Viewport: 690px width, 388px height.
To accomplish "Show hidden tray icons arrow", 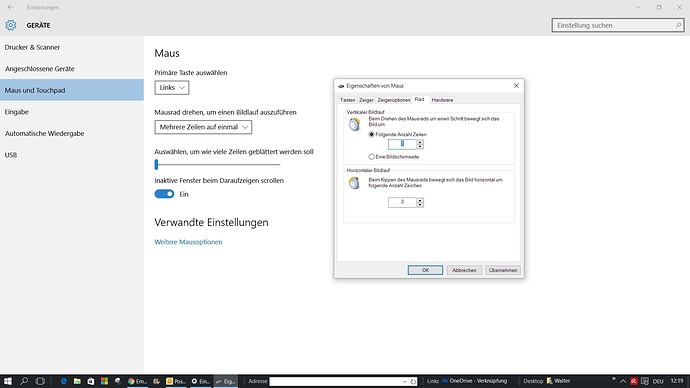I will tap(623, 381).
